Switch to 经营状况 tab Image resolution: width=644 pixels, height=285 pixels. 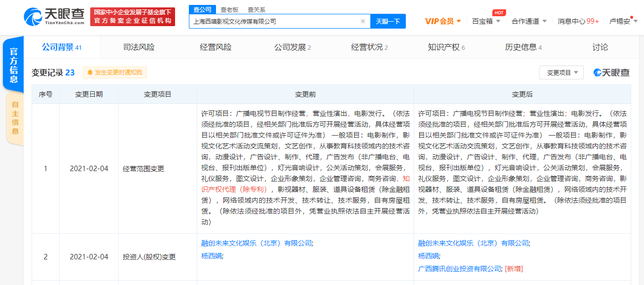369,47
